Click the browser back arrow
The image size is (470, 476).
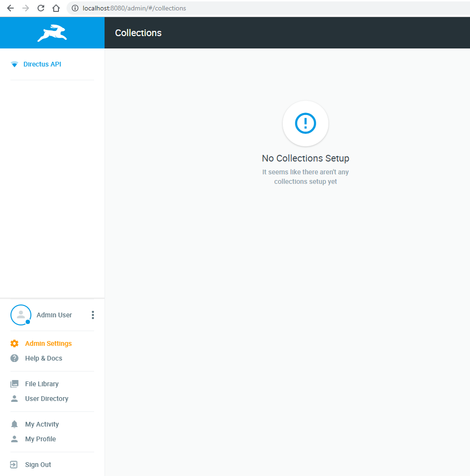coord(10,8)
